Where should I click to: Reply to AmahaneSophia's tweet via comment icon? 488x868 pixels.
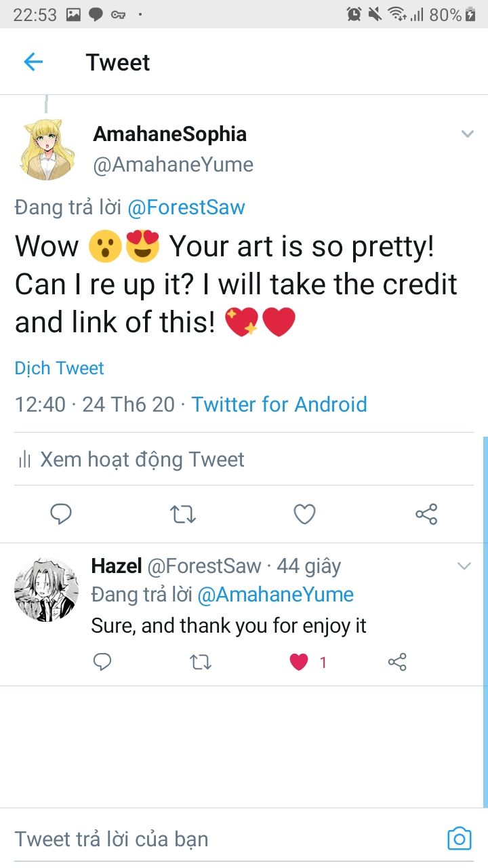click(61, 514)
